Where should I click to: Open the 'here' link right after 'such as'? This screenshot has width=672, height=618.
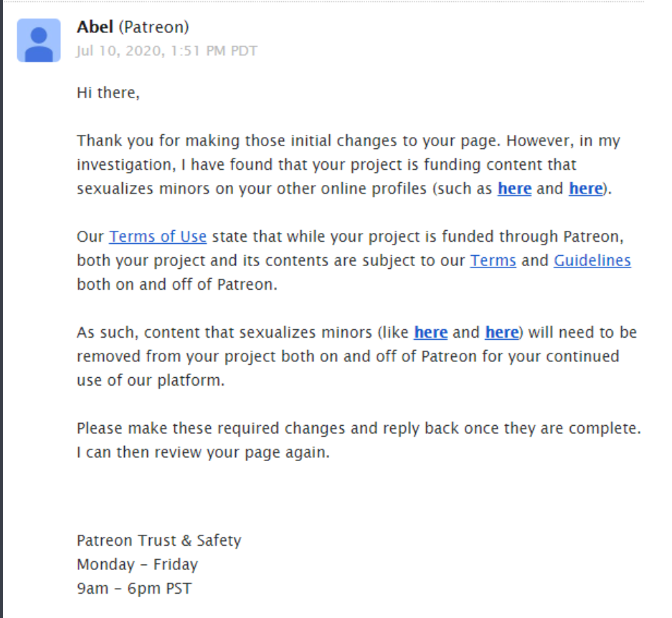click(514, 189)
